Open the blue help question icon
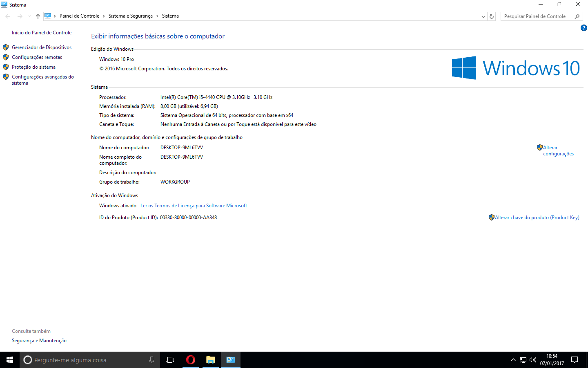 [x=584, y=28]
